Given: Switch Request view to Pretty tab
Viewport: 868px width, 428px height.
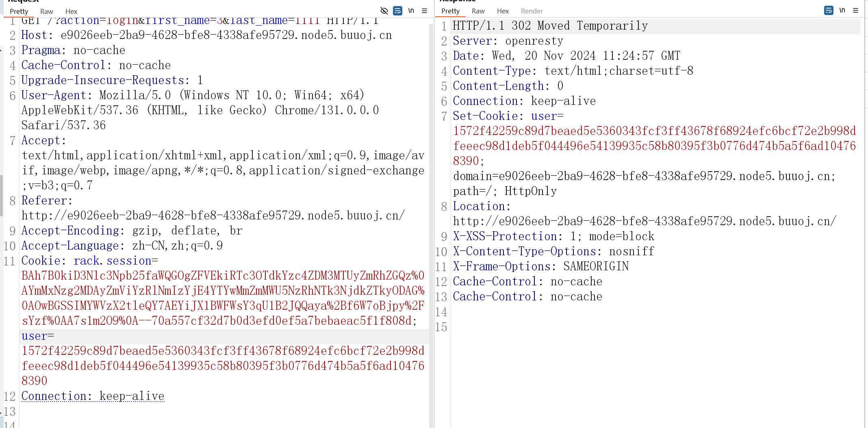Looking at the screenshot, I should pos(19,11).
